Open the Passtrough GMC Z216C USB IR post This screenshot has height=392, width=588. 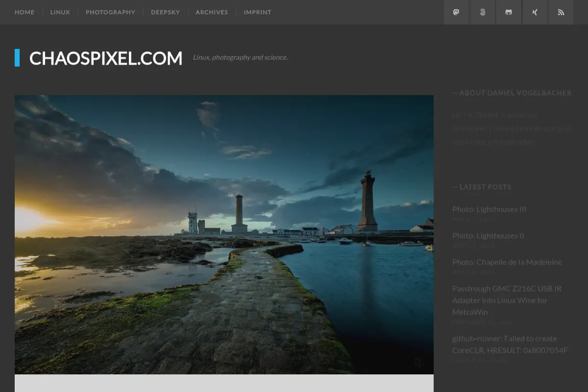(507, 300)
